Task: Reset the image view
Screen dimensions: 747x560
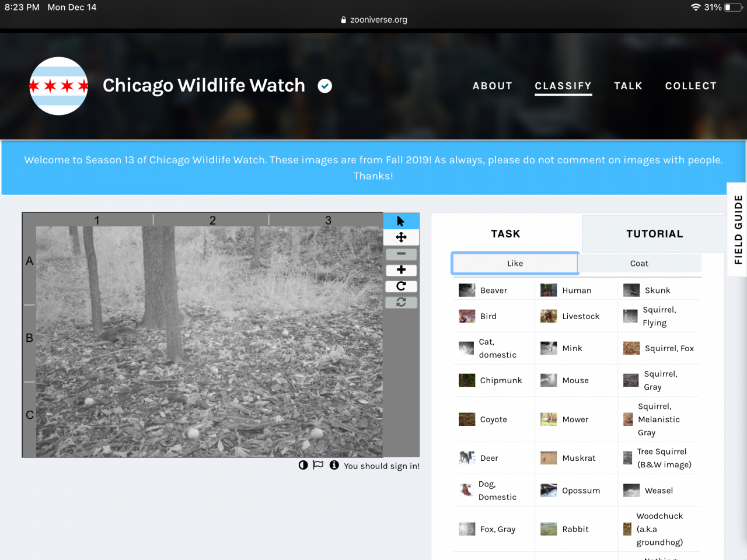Action: (x=401, y=302)
